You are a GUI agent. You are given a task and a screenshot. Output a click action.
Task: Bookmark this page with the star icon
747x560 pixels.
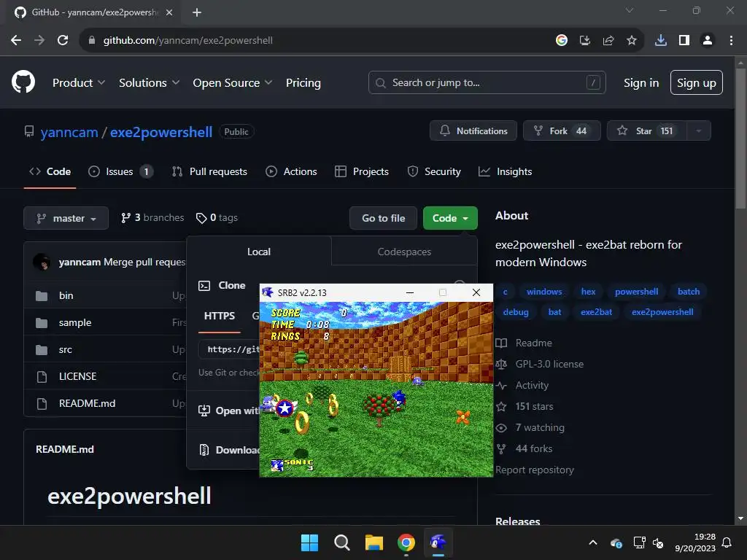[x=632, y=41]
